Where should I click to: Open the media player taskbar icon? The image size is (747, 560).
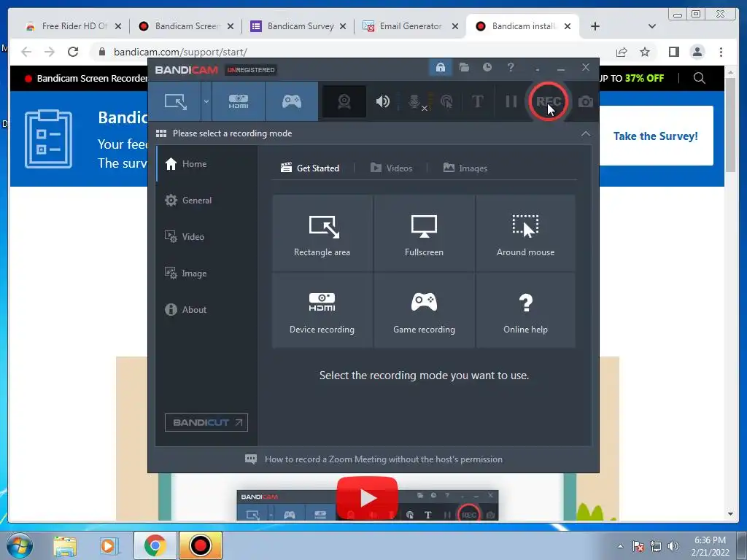108,546
